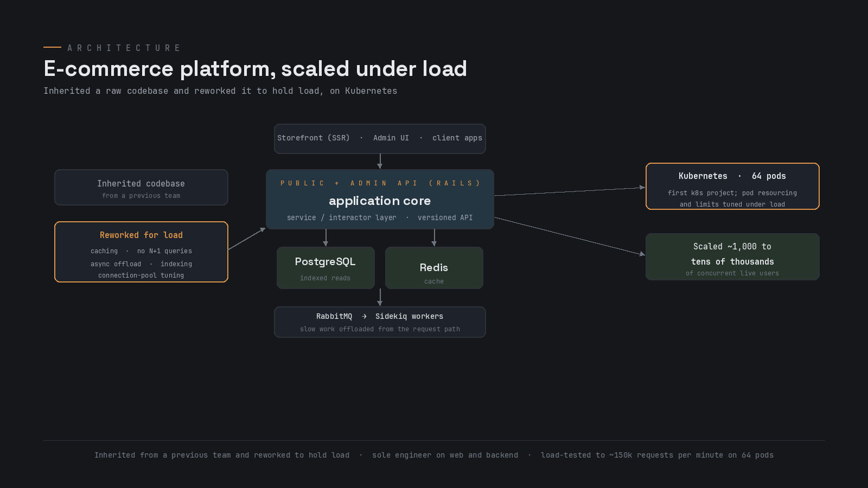Click 'caching' in the reworked box
This screenshot has width=868, height=488.
pyautogui.click(x=104, y=251)
